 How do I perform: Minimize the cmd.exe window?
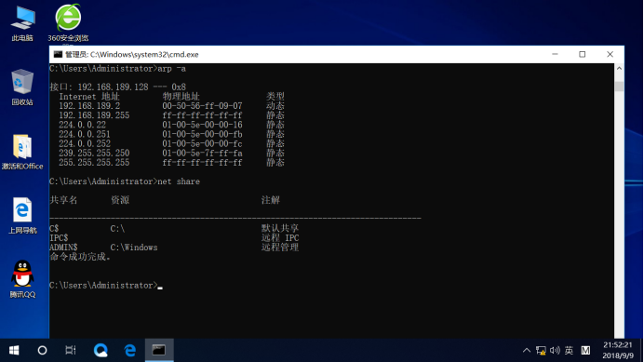point(555,54)
